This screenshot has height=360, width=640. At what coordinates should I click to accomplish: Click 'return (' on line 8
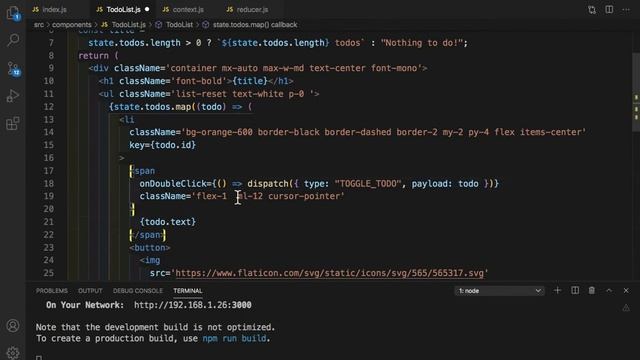98,56
